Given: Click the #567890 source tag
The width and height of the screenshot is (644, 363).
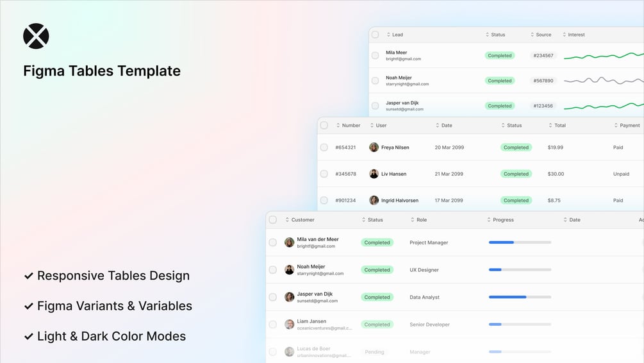Looking at the screenshot, I should click(x=543, y=81).
